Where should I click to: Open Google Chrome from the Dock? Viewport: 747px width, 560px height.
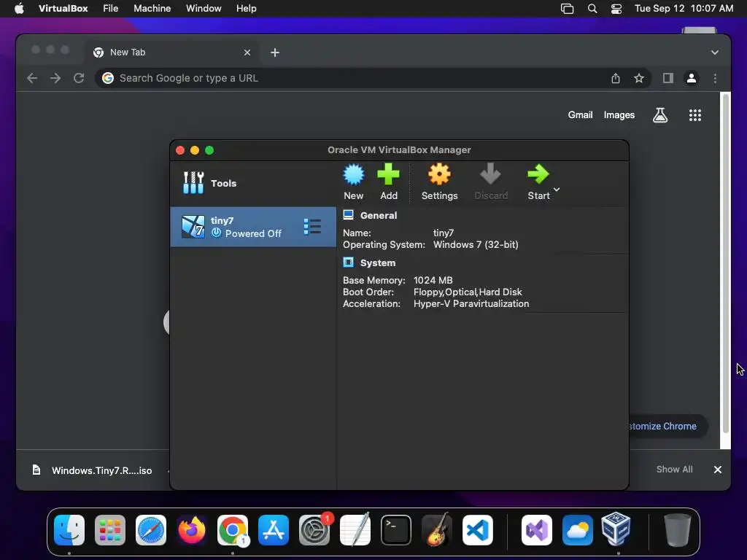coord(233,530)
